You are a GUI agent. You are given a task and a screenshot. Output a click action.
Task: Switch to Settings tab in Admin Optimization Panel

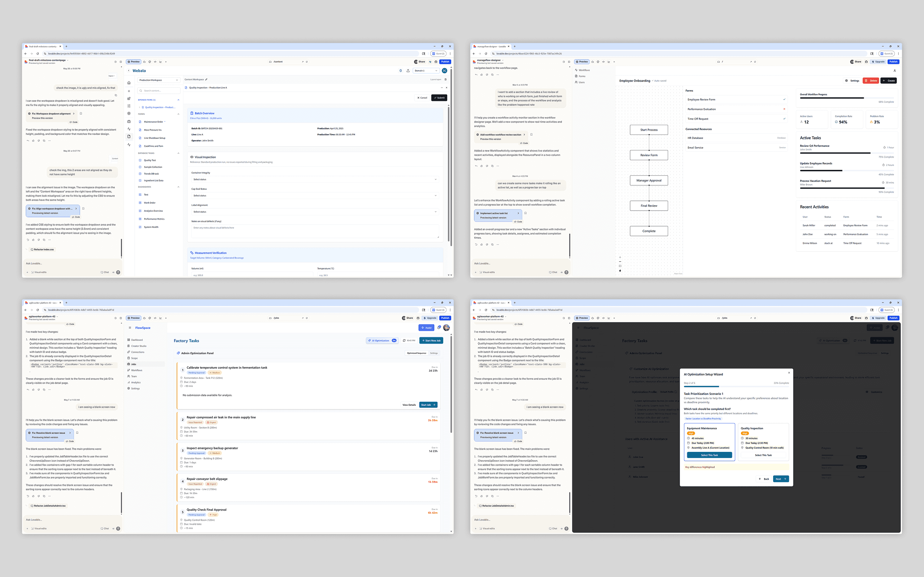(x=434, y=353)
